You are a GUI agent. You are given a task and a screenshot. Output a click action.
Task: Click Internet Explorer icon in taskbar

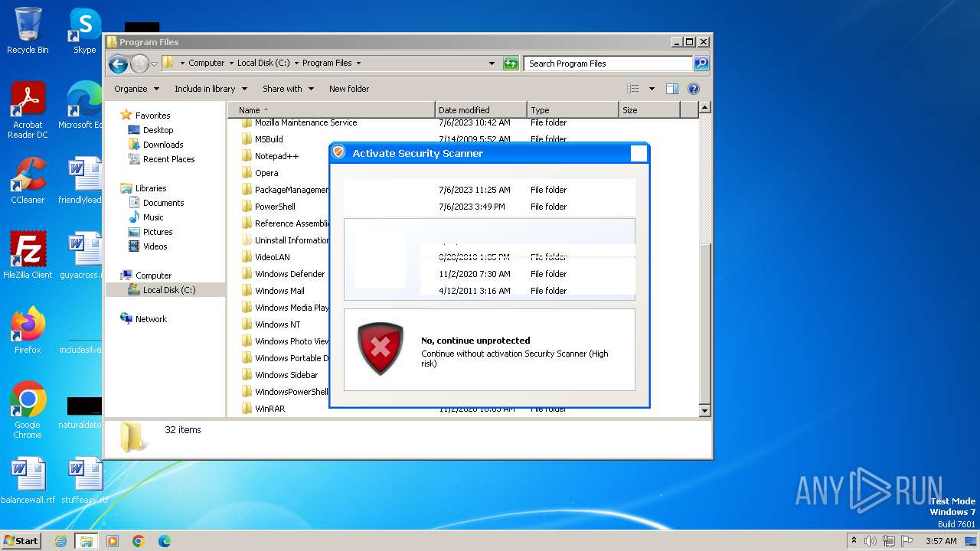(60, 541)
